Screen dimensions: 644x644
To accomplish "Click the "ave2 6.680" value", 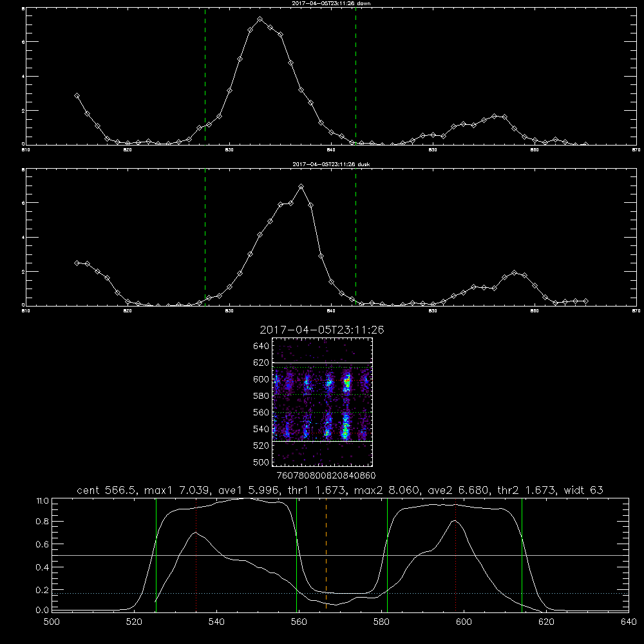I will coord(458,490).
